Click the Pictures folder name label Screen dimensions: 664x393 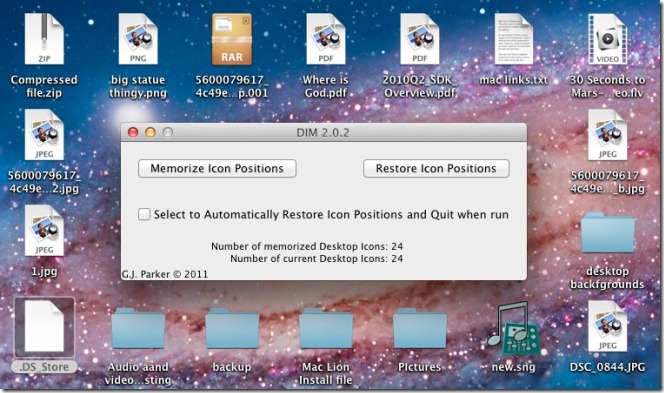pyautogui.click(x=420, y=367)
